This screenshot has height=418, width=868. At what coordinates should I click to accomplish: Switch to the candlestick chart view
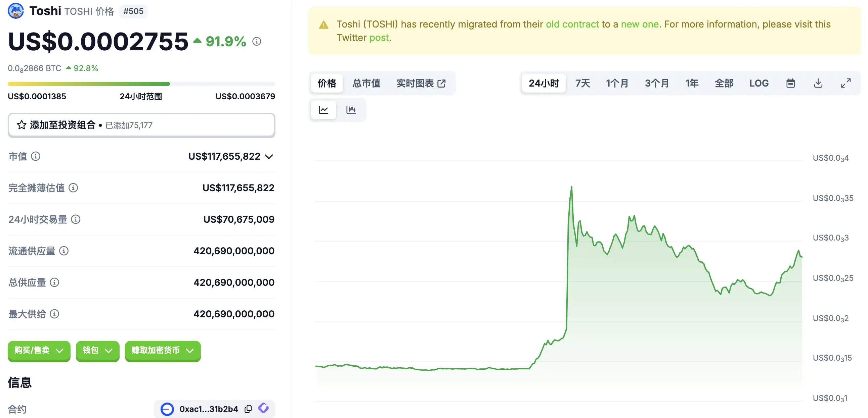click(351, 110)
